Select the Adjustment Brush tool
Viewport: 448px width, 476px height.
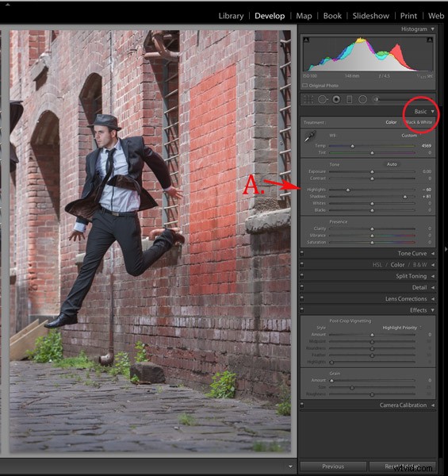click(x=394, y=99)
